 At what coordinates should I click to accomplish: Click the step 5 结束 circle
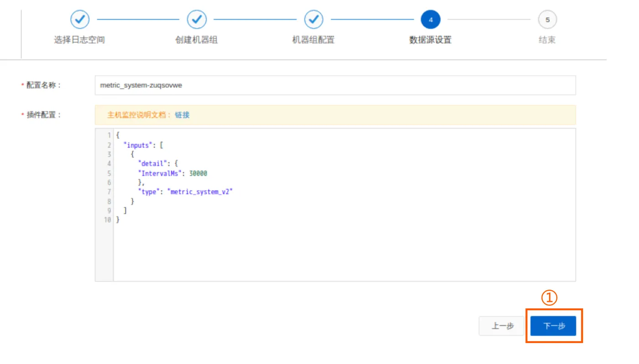[547, 20]
